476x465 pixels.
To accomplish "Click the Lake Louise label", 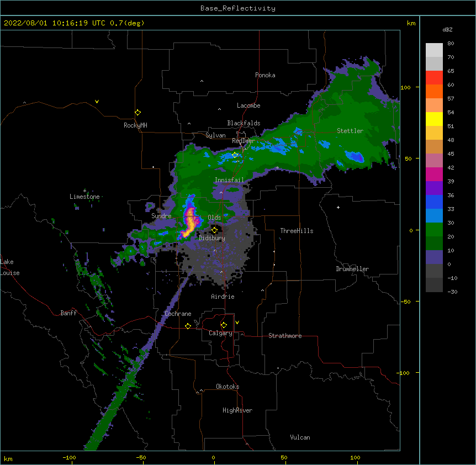I will [x=10, y=267].
